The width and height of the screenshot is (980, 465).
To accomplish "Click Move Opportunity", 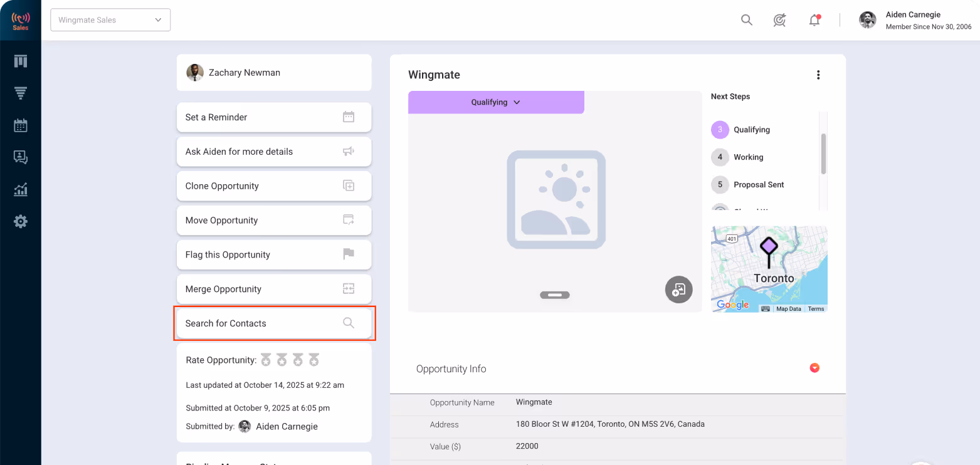I will 274,221.
